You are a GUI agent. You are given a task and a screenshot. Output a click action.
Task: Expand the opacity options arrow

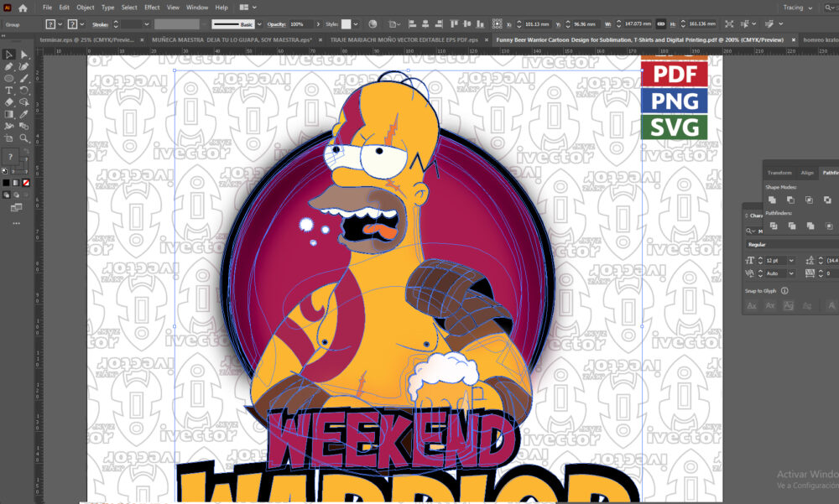pyautogui.click(x=318, y=24)
